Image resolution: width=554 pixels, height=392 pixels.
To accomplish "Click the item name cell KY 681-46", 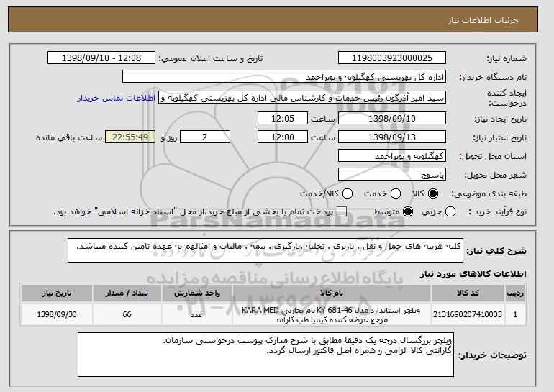I will pyautogui.click(x=332, y=314).
